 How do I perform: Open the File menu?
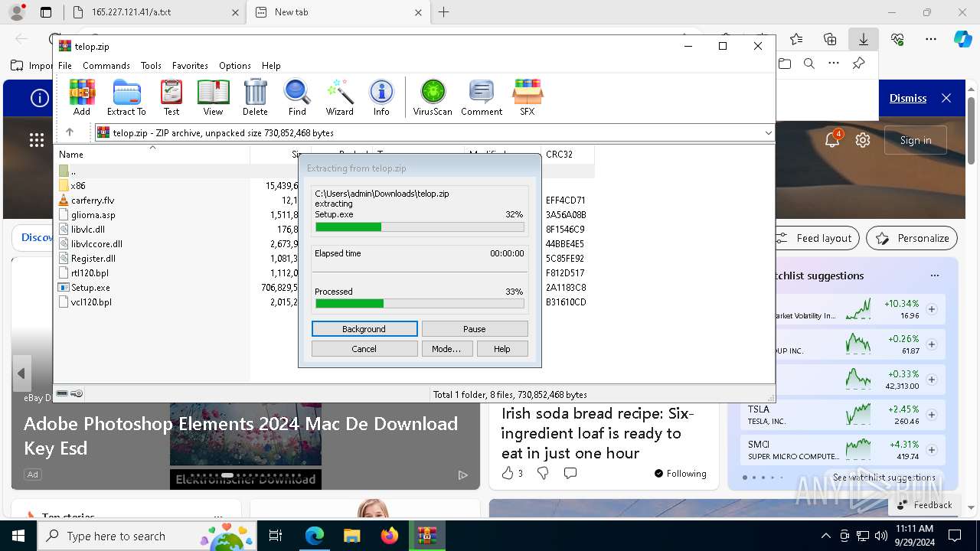click(65, 66)
